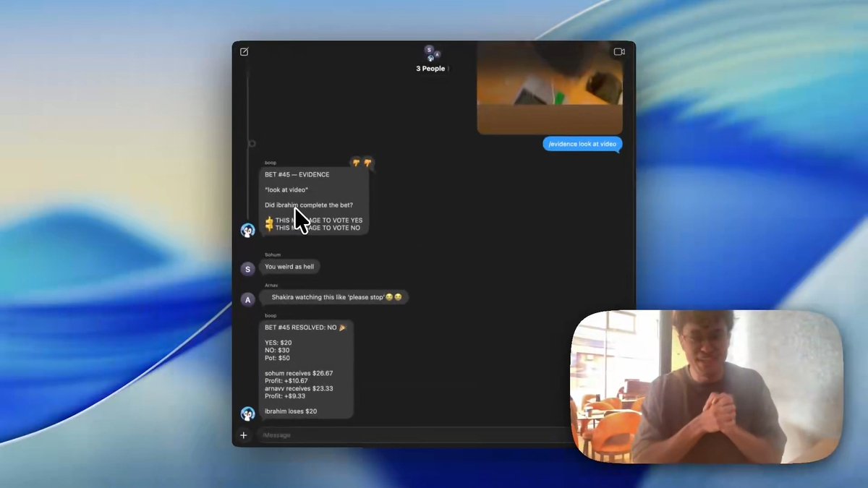Click Sohum's 'S' avatar
868x488 pixels.
pos(247,269)
